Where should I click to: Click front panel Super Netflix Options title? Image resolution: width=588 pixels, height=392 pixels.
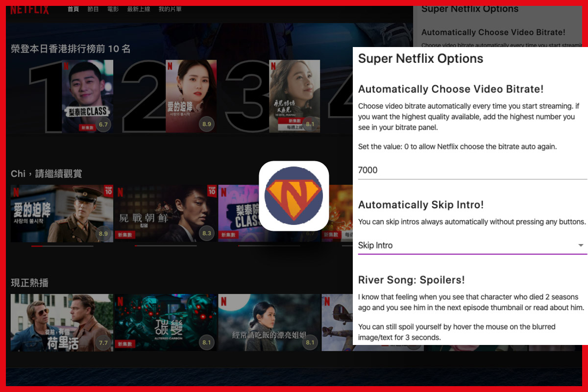pos(420,59)
